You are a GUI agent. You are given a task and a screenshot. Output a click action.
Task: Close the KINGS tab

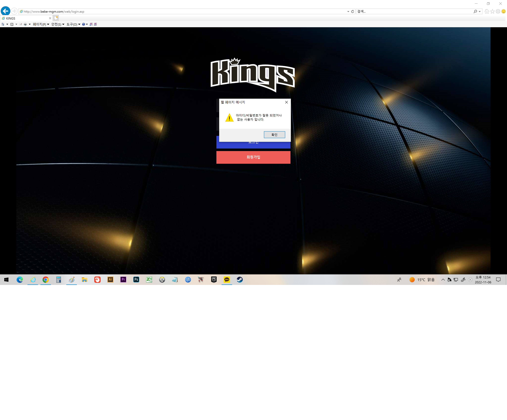click(50, 18)
